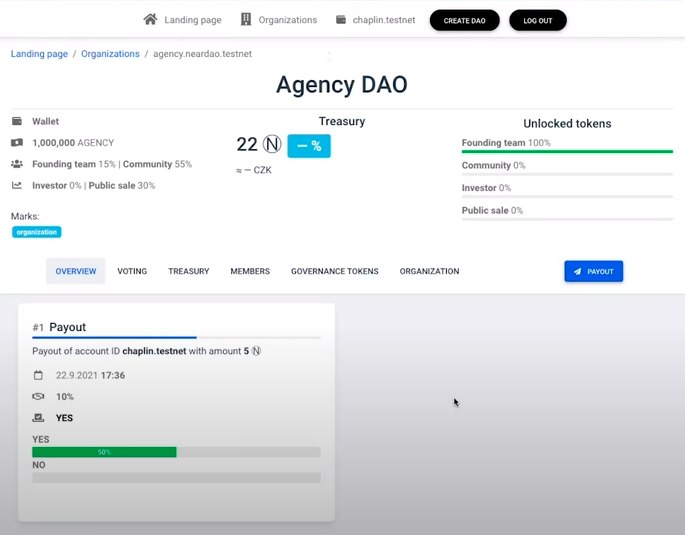This screenshot has width=685, height=535.
Task: Click the token money icon beside 1,000,000 AGENCY
Action: click(x=17, y=143)
